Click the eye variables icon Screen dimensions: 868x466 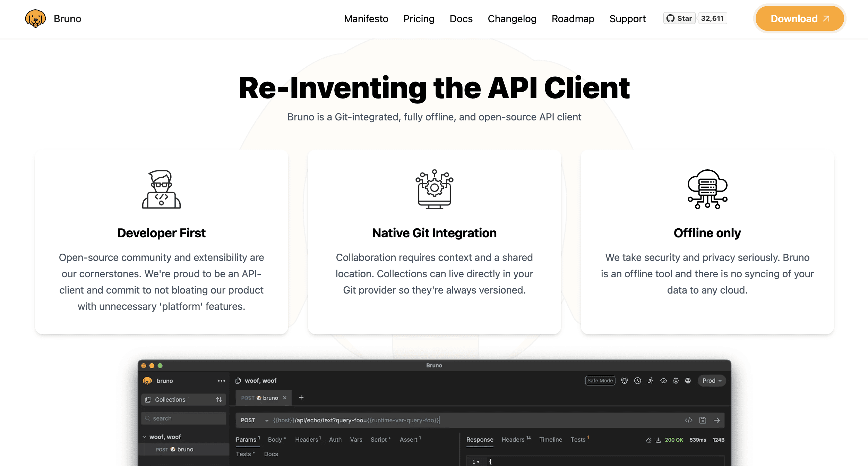point(663,381)
